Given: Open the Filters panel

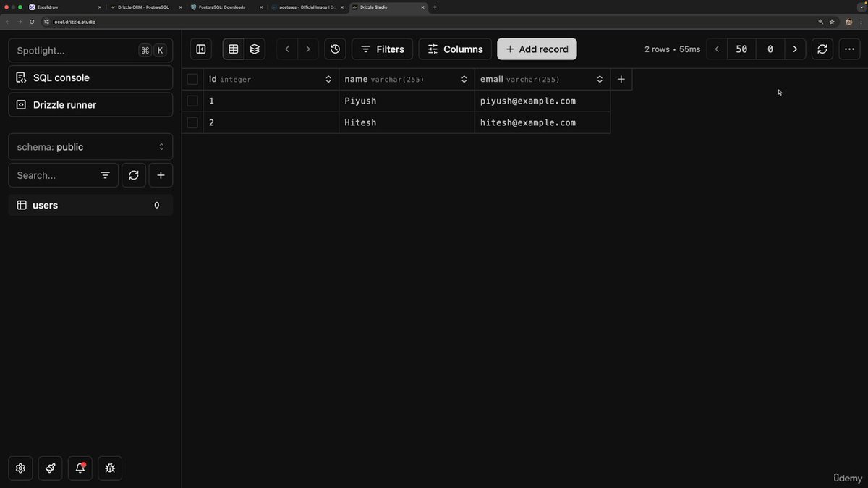Looking at the screenshot, I should pos(383,49).
